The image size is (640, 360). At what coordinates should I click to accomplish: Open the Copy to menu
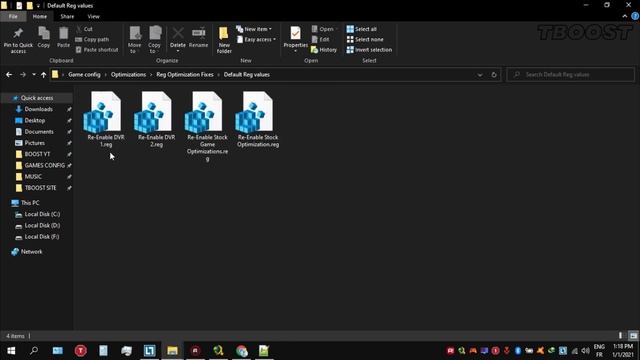pyautogui.click(x=154, y=40)
